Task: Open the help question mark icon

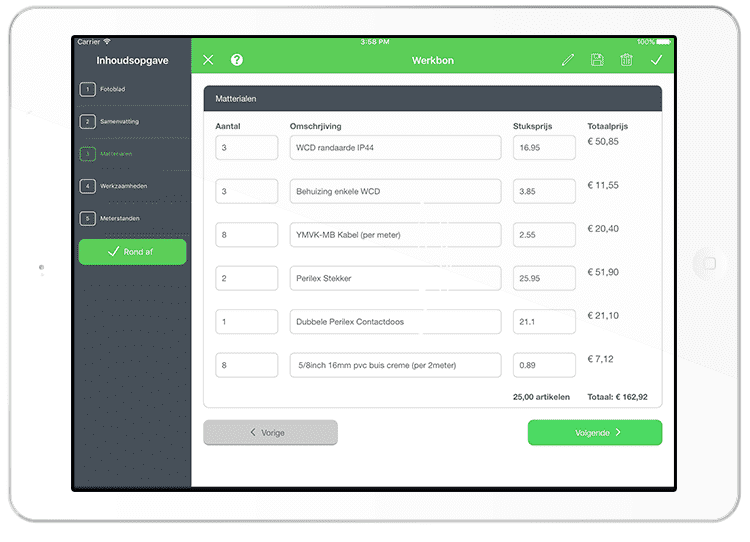Action: pos(237,60)
